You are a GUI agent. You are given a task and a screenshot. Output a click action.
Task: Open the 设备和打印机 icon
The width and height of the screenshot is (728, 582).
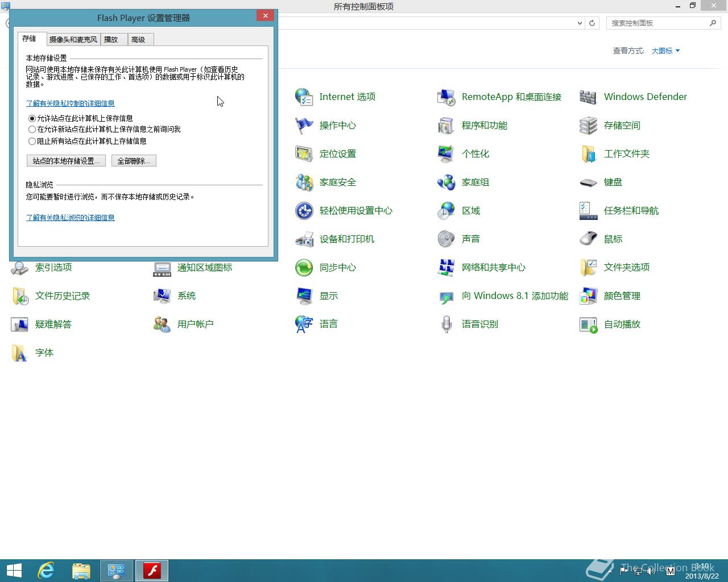304,239
